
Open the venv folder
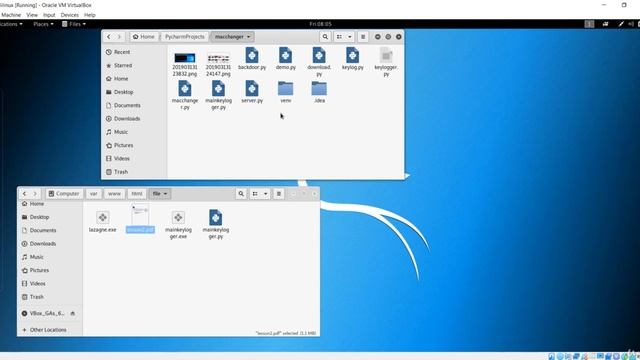click(x=285, y=89)
